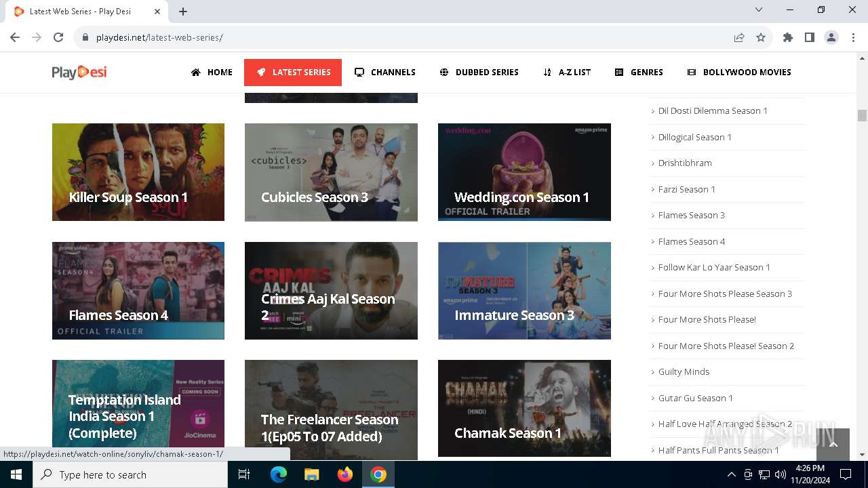The image size is (868, 488).
Task: Open a new browser tab
Action: [183, 12]
